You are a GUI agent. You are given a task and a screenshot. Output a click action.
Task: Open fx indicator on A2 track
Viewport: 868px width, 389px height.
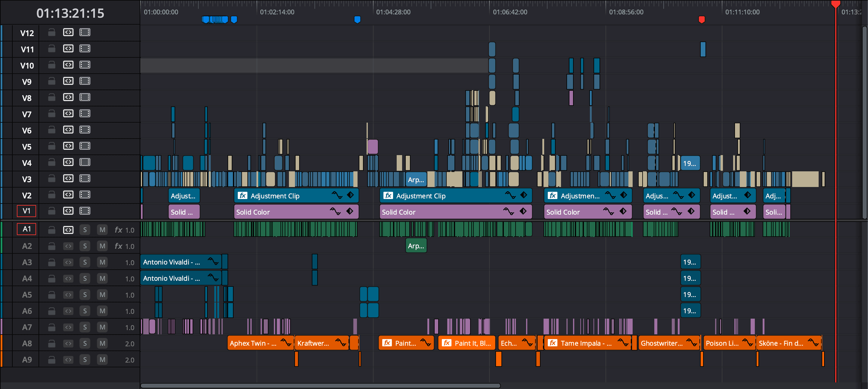[x=118, y=246]
